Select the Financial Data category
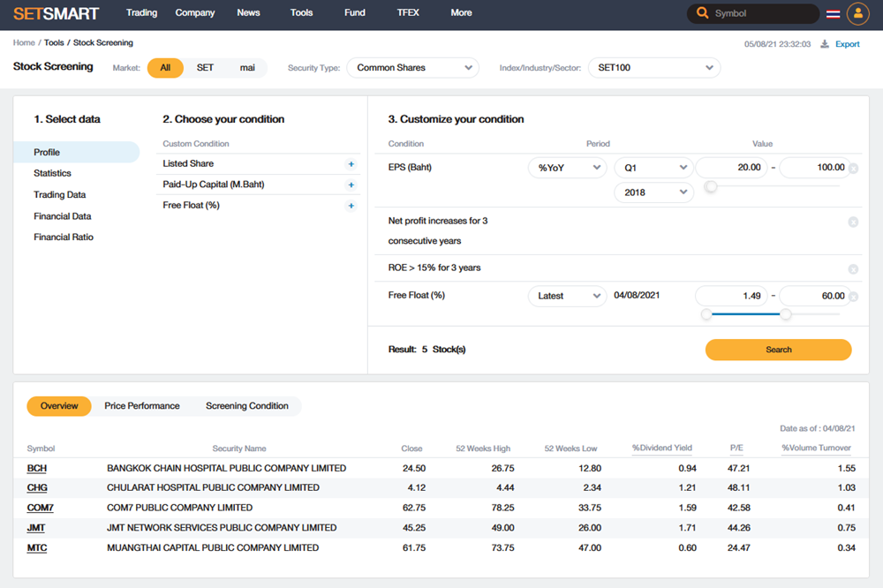This screenshot has height=588, width=883. point(62,216)
